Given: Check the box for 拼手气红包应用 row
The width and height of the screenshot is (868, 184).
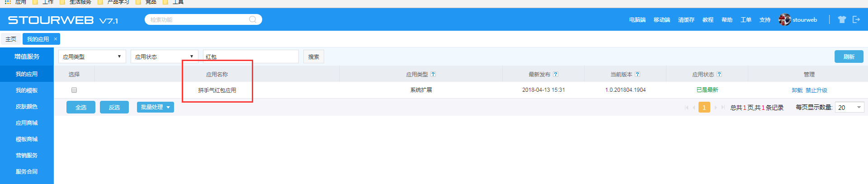Looking at the screenshot, I should (x=74, y=90).
